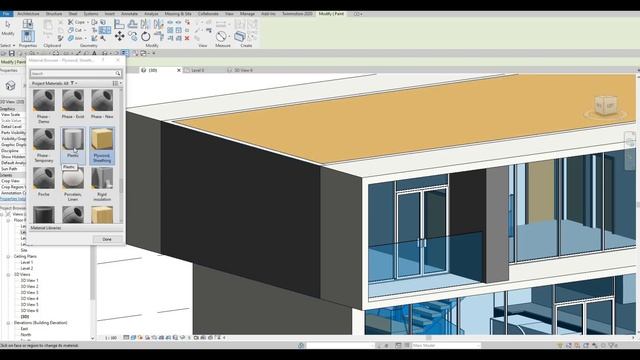Screen dimensions: 640x360
Task: Open the Architecture ribbon tab
Action: point(28,14)
